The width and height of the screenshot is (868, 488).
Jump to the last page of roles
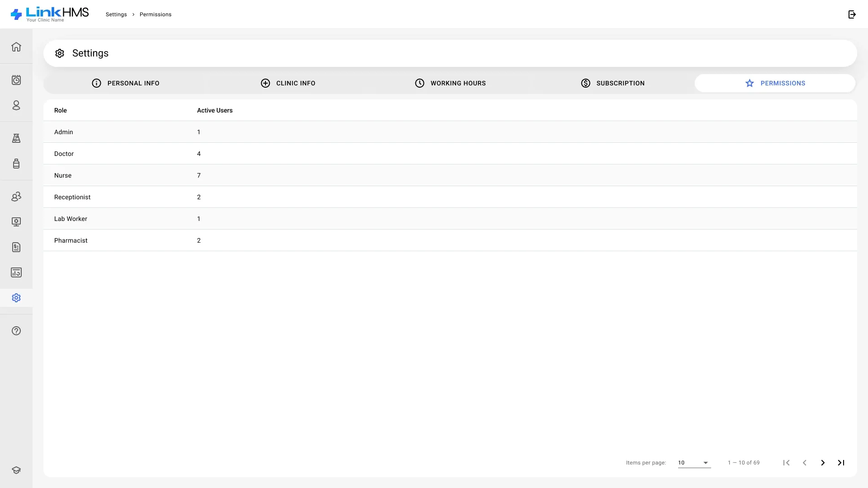tap(841, 463)
